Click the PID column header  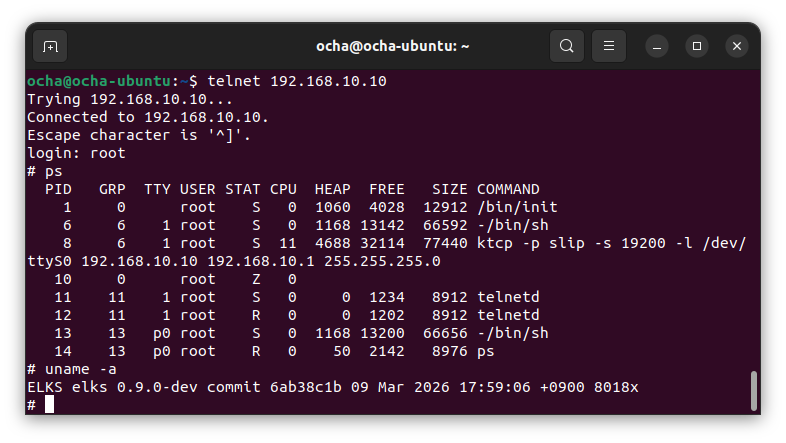click(58, 189)
